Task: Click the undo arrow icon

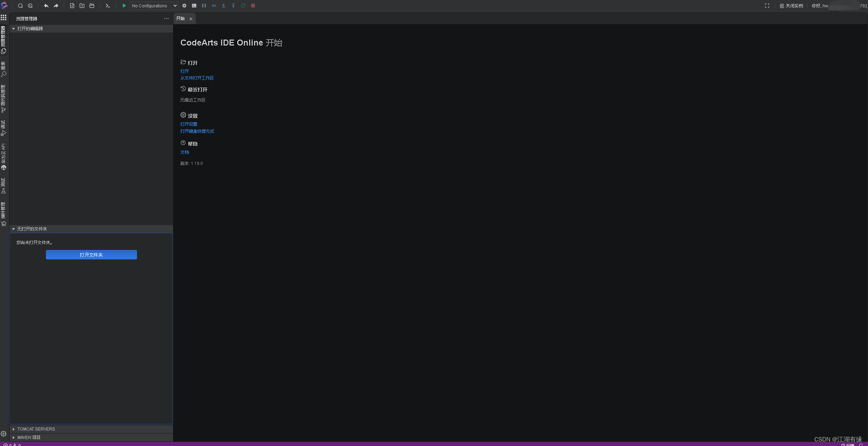Action: coord(46,6)
